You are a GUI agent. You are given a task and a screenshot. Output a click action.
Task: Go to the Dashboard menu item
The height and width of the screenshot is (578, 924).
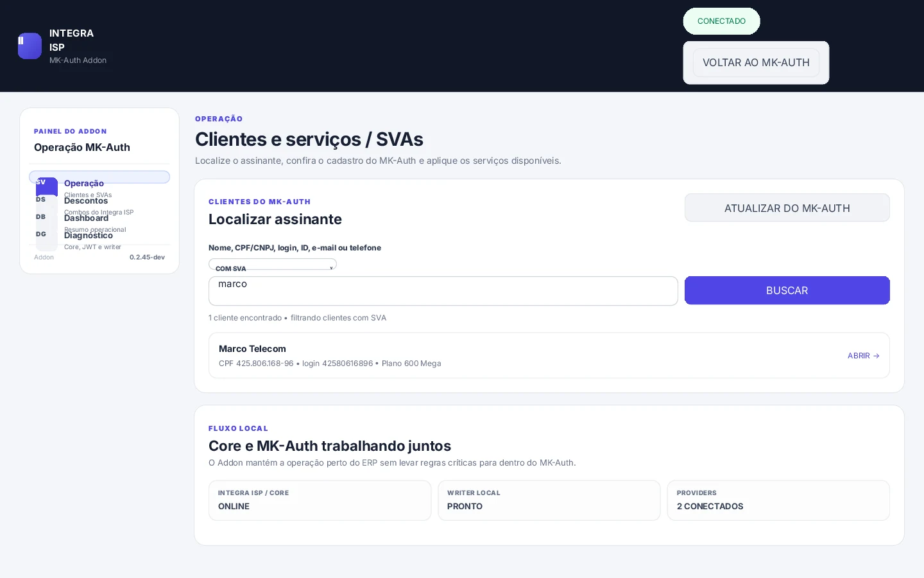point(86,218)
